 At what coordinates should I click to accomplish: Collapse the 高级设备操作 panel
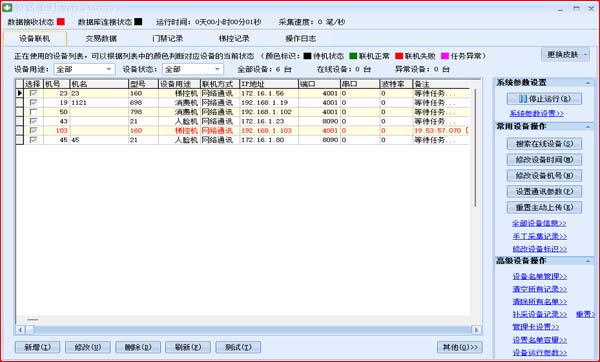click(588, 261)
